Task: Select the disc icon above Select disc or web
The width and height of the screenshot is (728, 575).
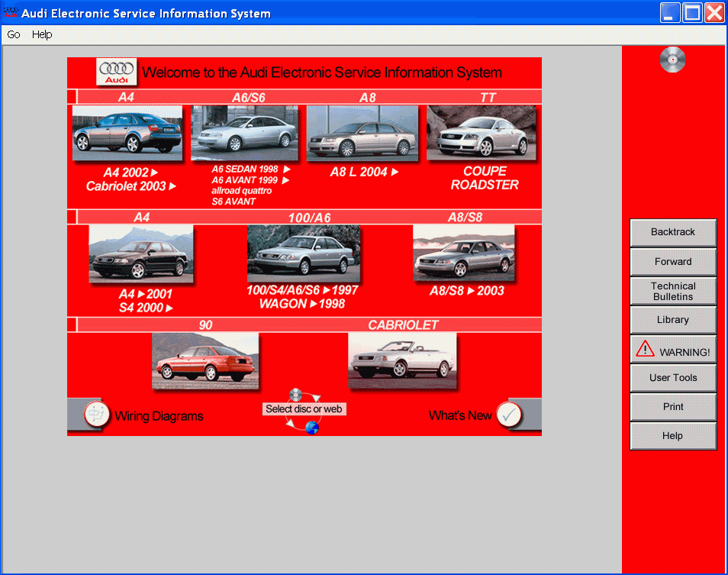Action: (296, 396)
